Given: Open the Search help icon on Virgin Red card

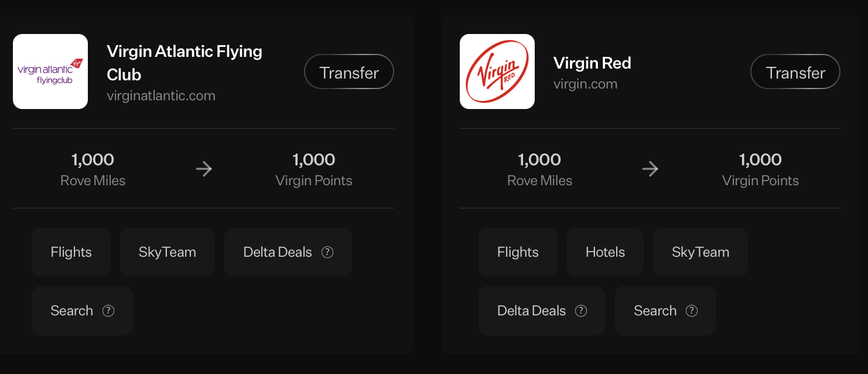Looking at the screenshot, I should click(x=691, y=311).
